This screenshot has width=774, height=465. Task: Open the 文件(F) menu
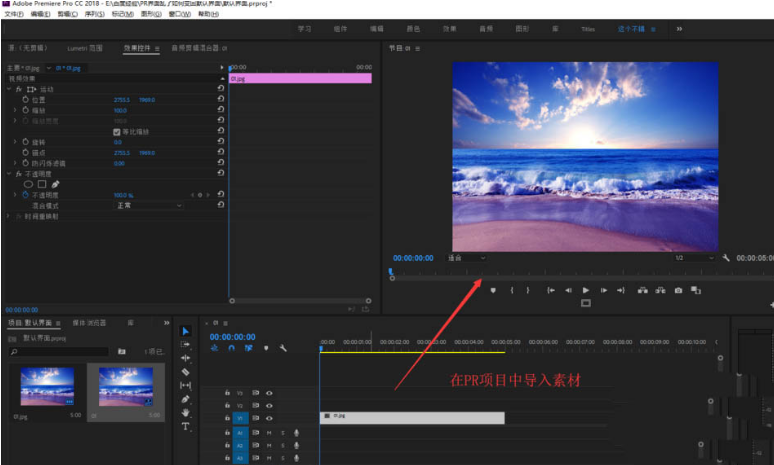13,15
